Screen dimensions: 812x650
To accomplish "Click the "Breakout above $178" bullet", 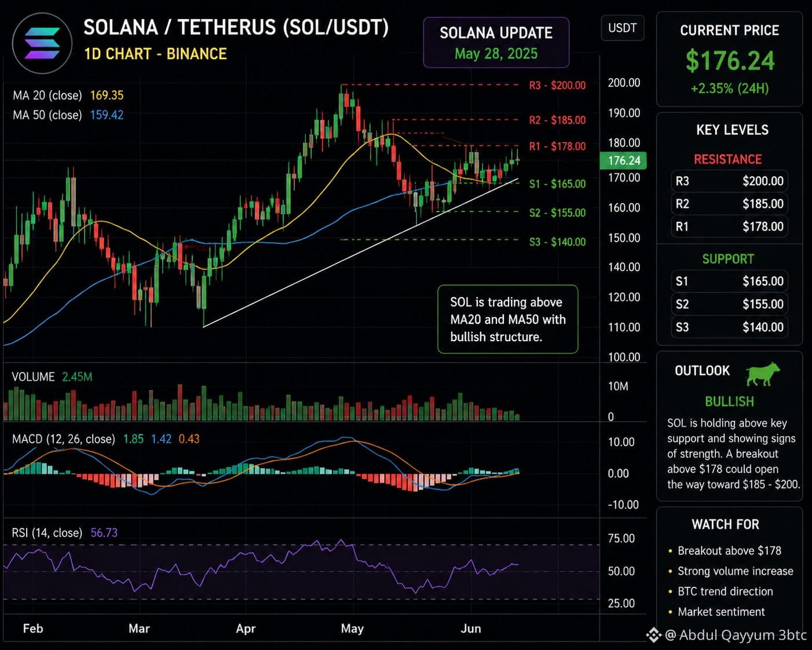I will tap(729, 551).
